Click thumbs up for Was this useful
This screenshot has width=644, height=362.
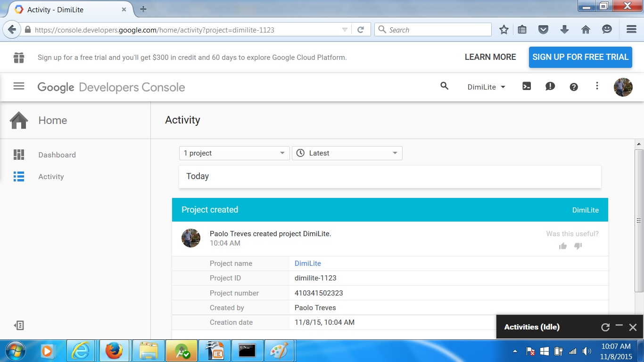coord(563,246)
